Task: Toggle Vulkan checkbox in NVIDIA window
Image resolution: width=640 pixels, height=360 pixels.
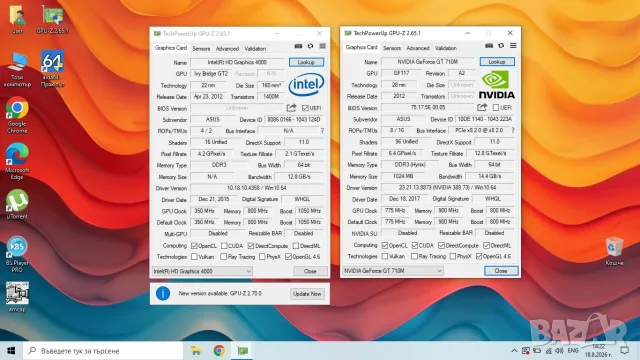Action: (385, 256)
